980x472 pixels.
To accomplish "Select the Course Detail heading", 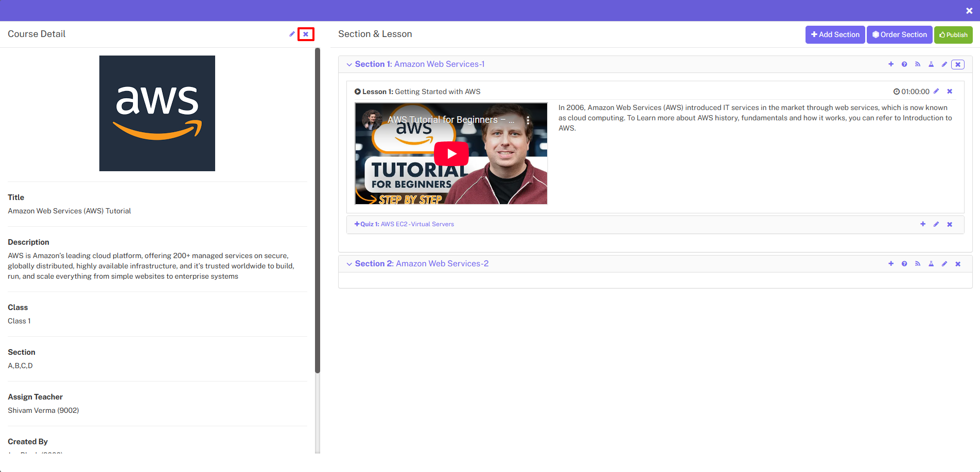I will coord(36,34).
